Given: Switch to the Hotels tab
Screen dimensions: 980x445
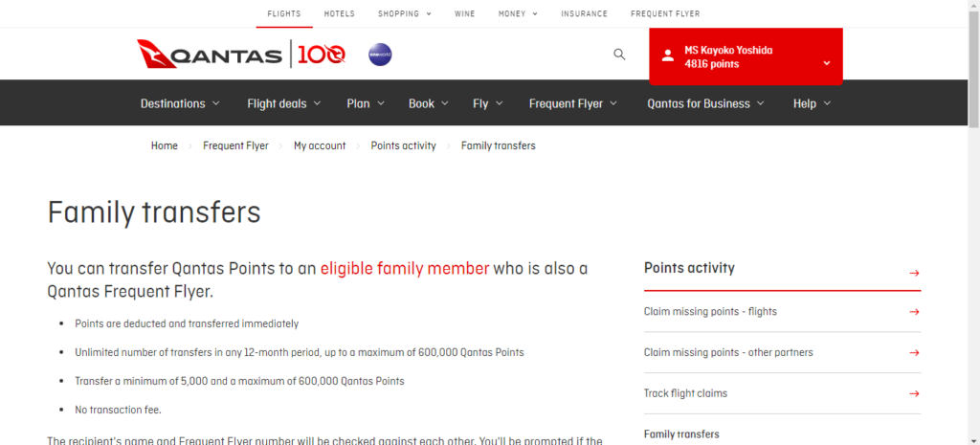Looking at the screenshot, I should tap(339, 14).
